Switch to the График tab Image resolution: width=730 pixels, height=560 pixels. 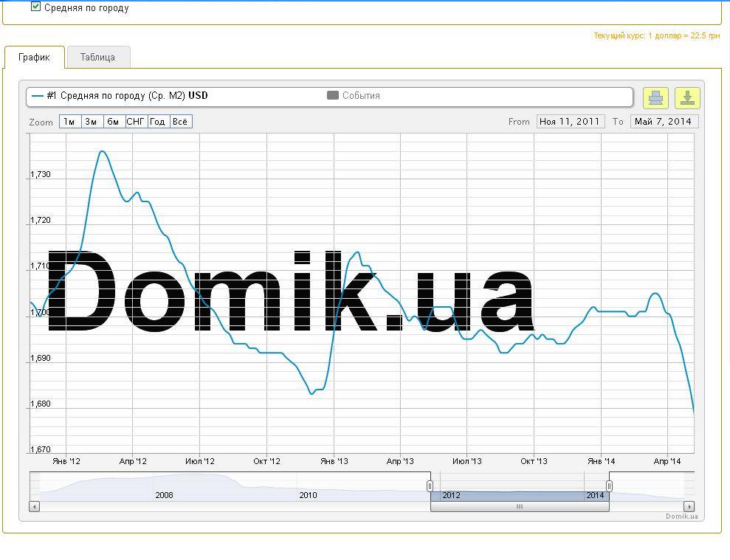(34, 58)
